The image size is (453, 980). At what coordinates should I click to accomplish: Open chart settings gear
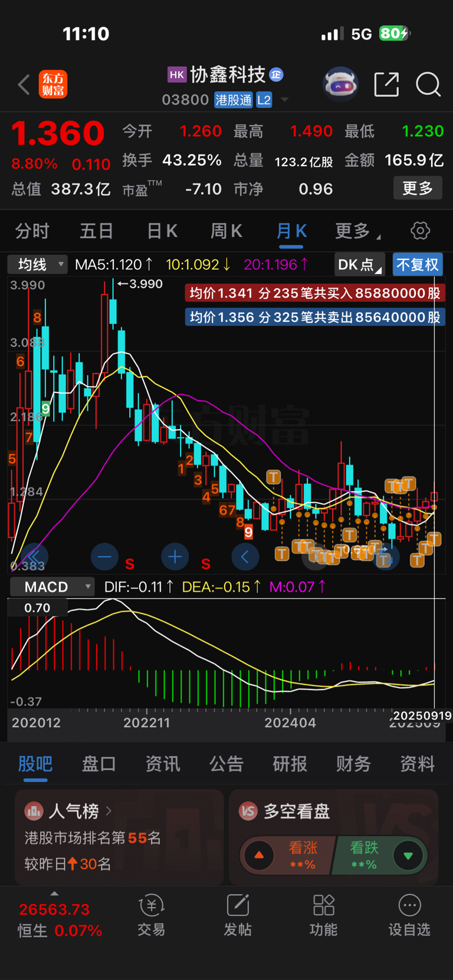pos(420,230)
